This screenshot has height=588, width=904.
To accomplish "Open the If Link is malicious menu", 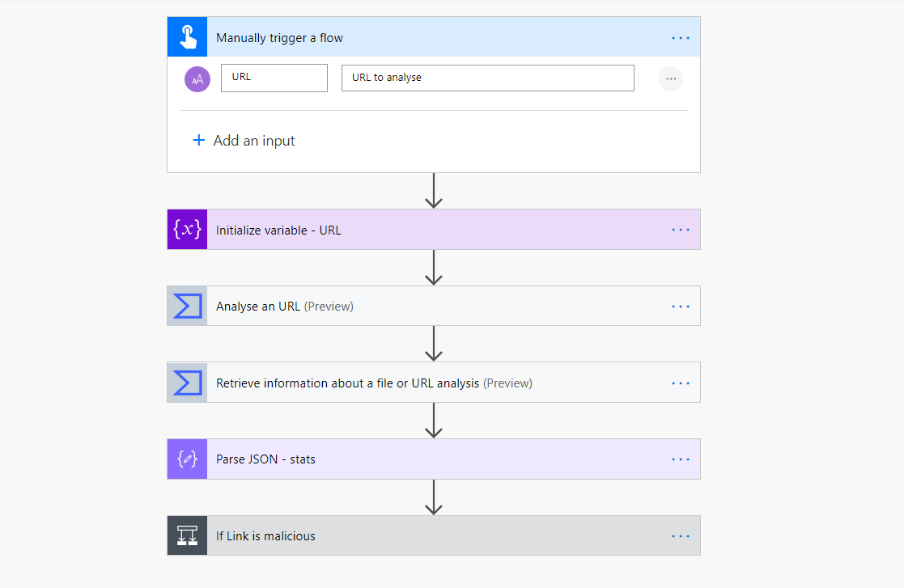I will coord(680,535).
